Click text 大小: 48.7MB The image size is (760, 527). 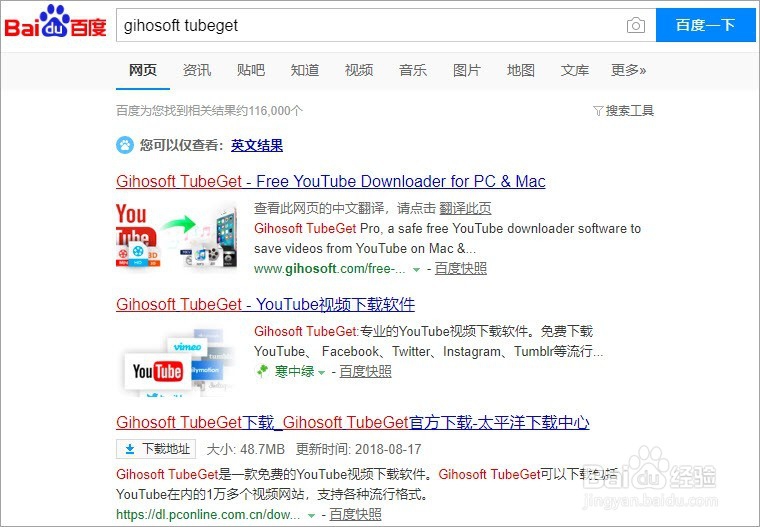tap(246, 449)
